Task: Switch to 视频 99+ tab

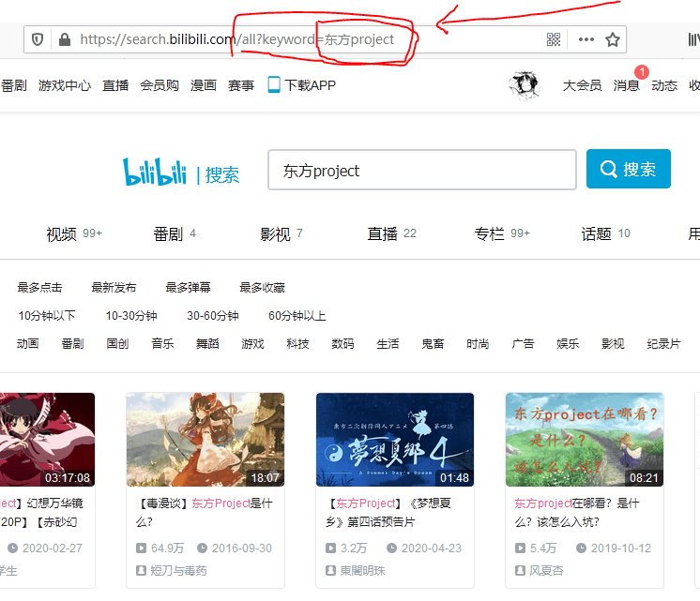Action: tap(74, 233)
